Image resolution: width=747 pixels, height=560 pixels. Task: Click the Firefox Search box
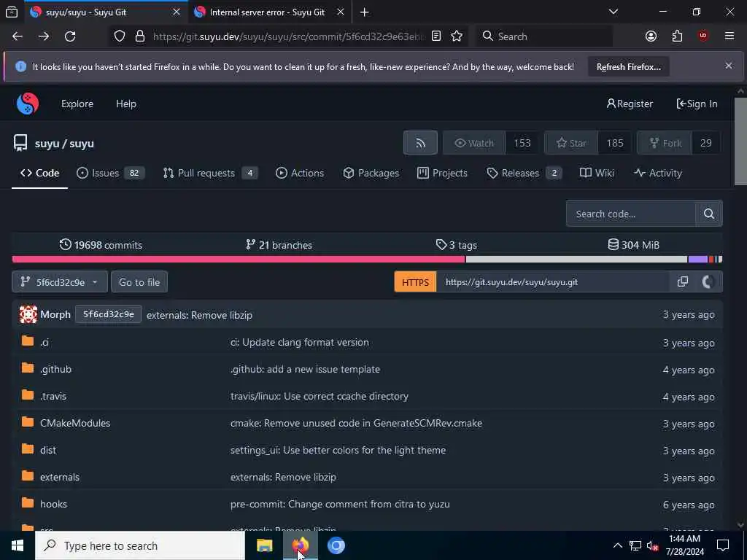click(543, 36)
